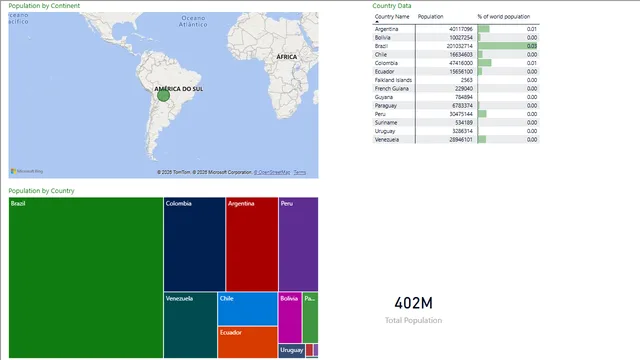The width and height of the screenshot is (640, 360).
Task: Select the Pa... (Paraguay) treemap tile
Action: (x=310, y=318)
